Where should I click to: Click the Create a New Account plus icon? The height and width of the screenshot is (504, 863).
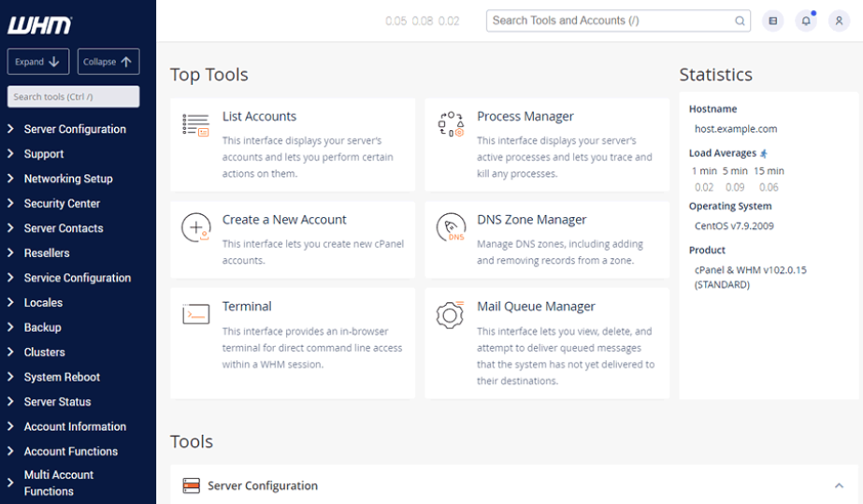click(196, 227)
